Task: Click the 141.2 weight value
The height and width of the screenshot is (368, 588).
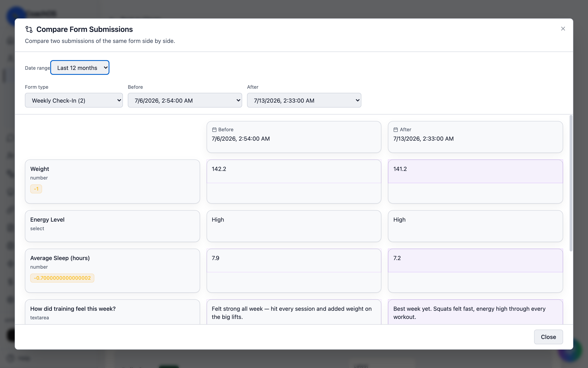Action: tap(400, 169)
